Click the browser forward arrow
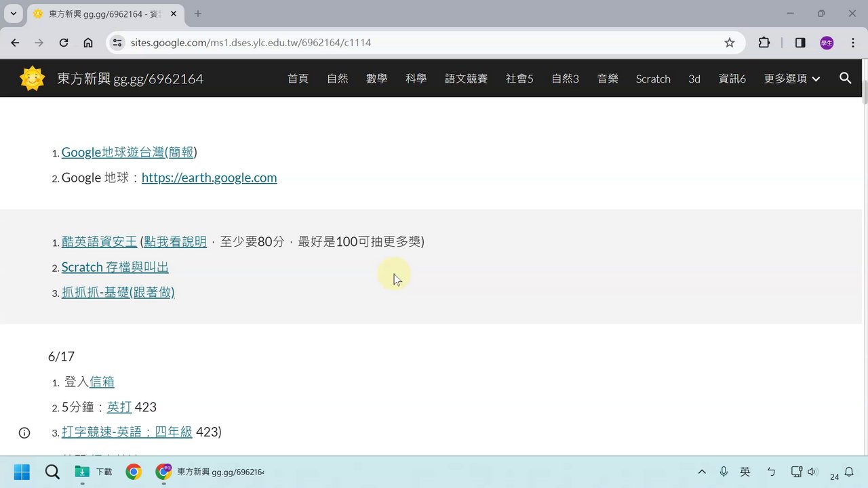 point(39,43)
